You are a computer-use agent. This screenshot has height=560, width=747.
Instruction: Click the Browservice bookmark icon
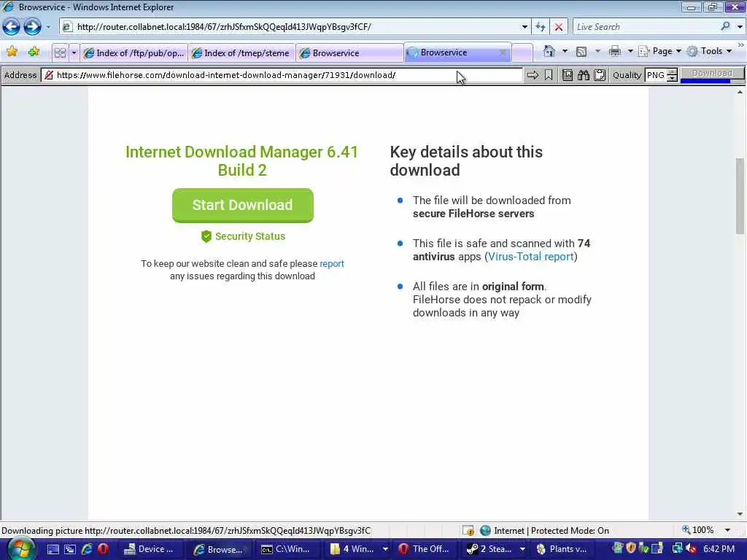coord(549,75)
